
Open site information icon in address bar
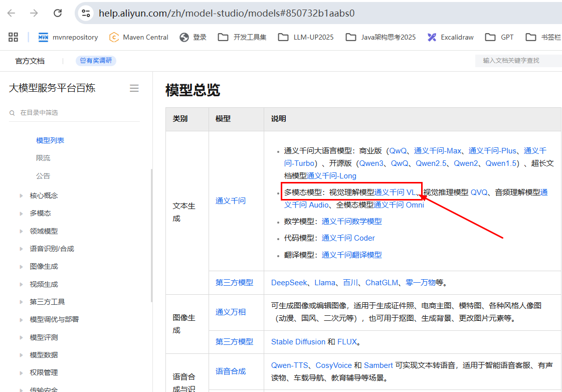click(x=86, y=13)
